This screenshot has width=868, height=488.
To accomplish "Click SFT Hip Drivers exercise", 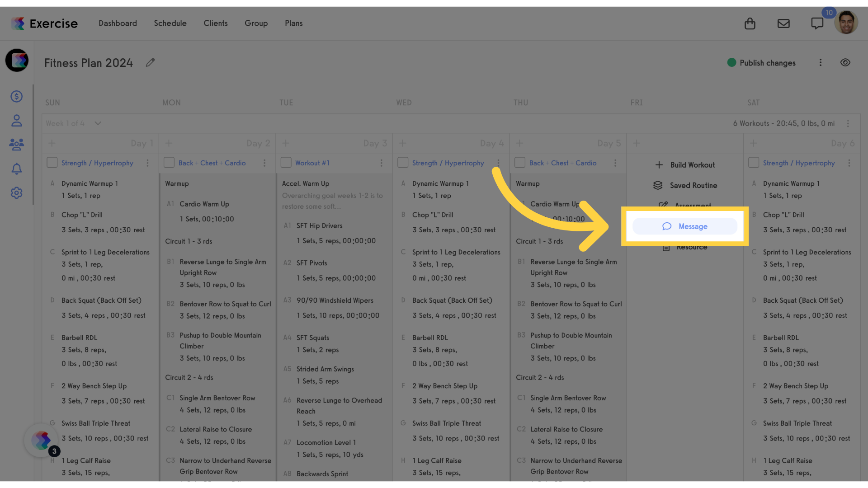I will point(320,226).
